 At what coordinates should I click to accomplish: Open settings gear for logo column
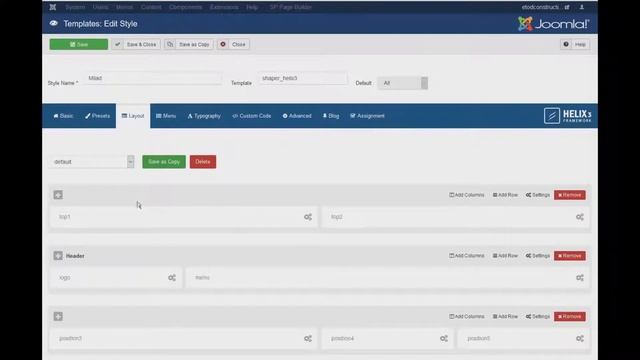172,278
